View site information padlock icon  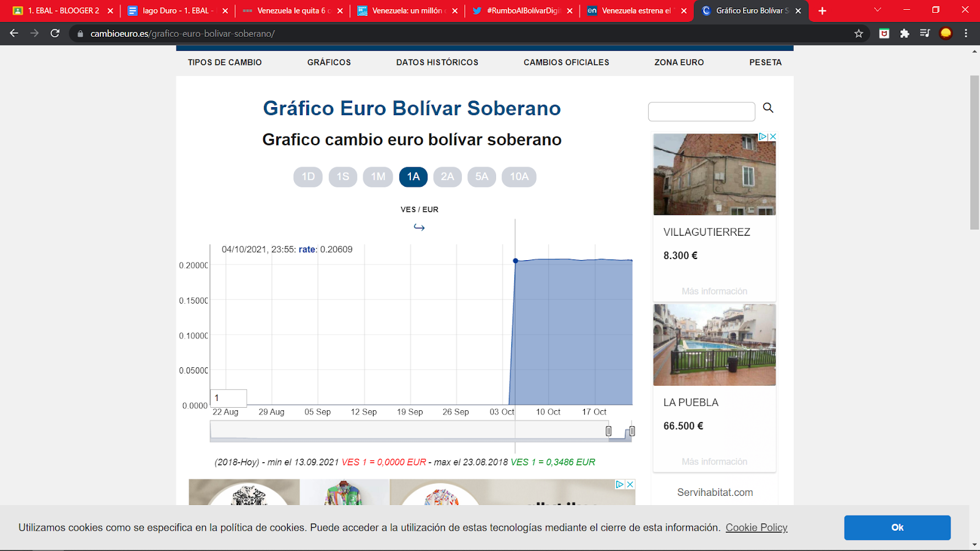coord(80,34)
